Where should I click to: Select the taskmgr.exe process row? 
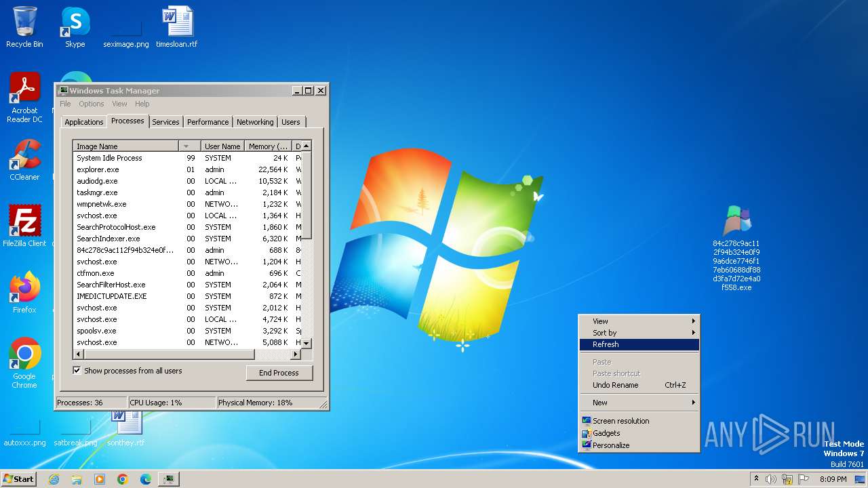(187, 192)
